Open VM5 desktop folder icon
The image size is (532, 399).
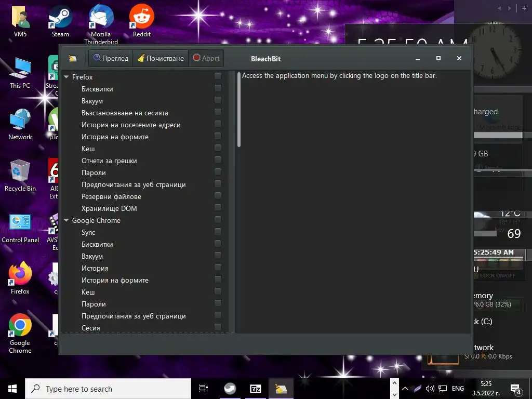pos(20,21)
